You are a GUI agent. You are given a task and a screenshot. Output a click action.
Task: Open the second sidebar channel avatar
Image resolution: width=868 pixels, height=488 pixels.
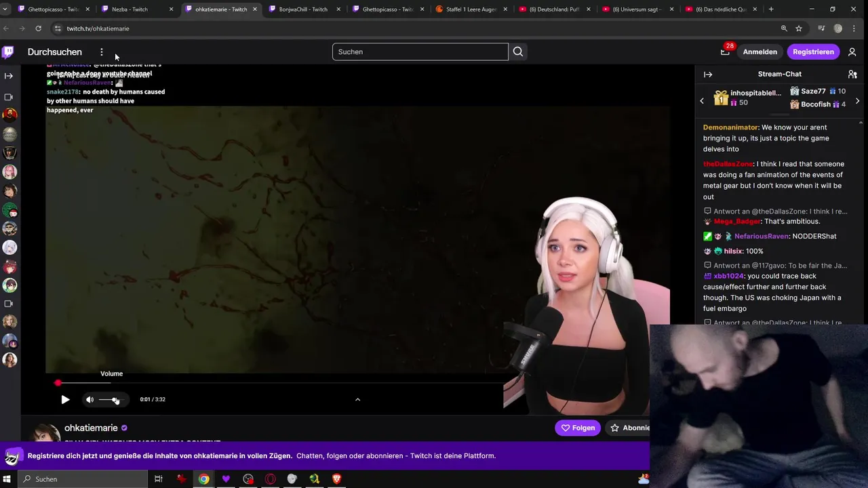(9, 134)
